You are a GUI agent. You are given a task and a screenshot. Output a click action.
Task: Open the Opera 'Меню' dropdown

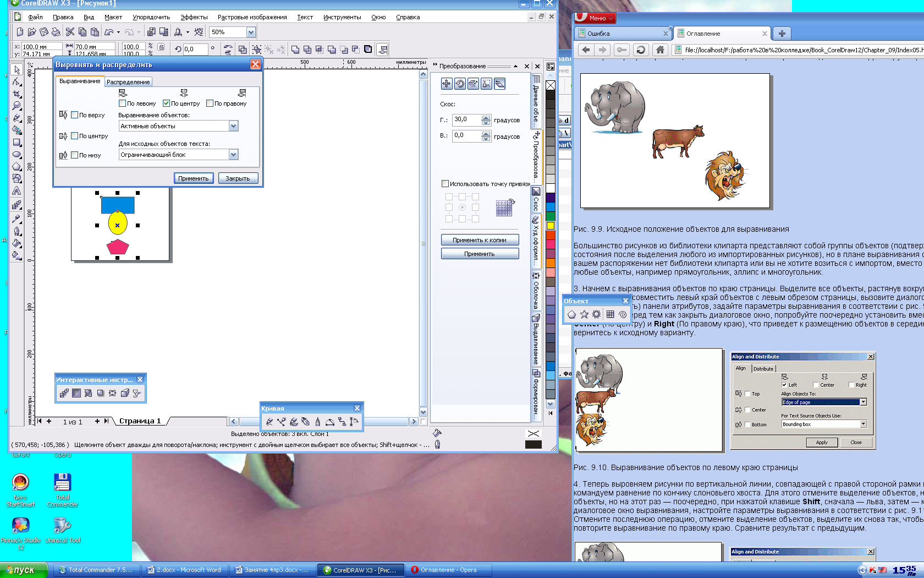[x=596, y=18]
